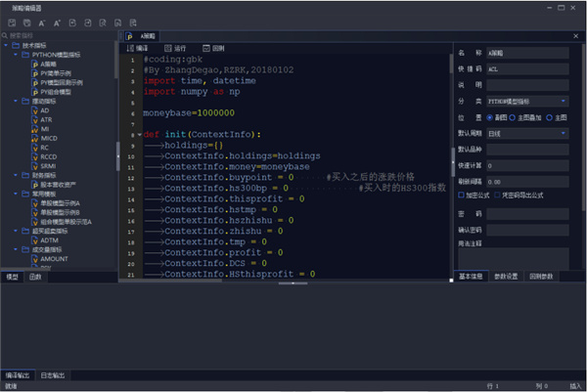Click the horizontal scrollbar under code editor

pyautogui.click(x=293, y=283)
